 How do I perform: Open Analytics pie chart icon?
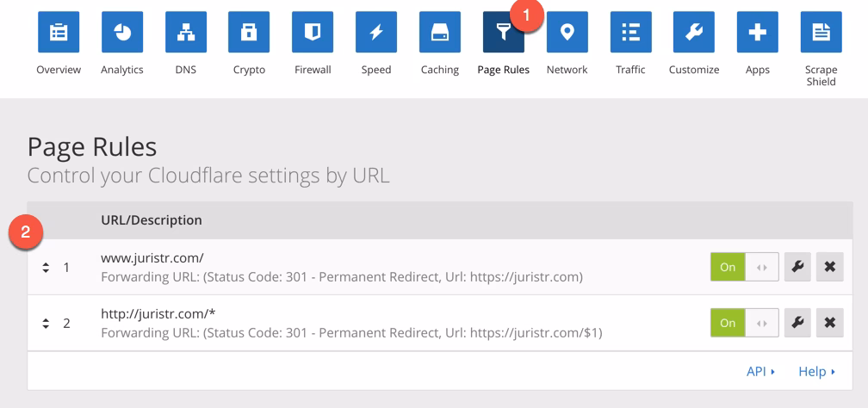coord(122,33)
